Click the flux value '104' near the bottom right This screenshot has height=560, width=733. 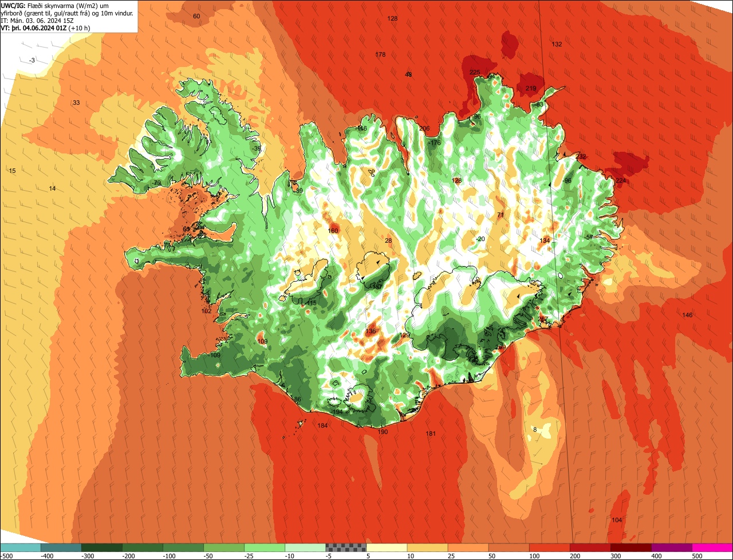coord(617,520)
